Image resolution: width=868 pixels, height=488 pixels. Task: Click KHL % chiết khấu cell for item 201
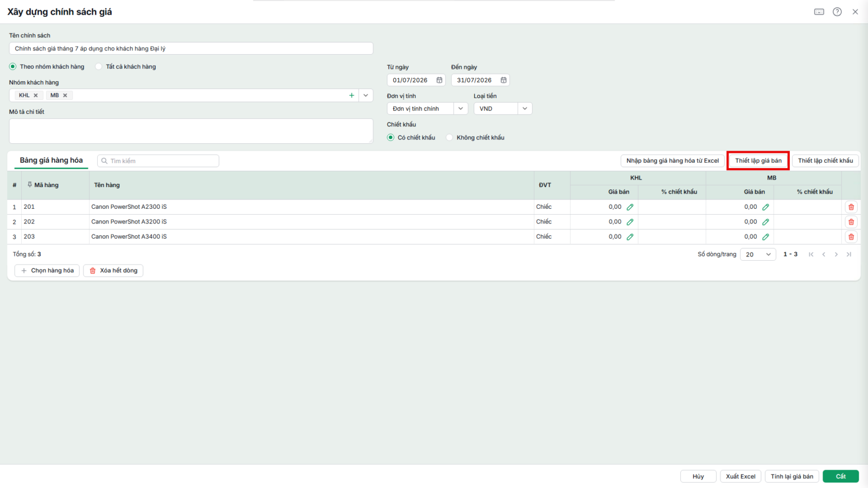[672, 207]
